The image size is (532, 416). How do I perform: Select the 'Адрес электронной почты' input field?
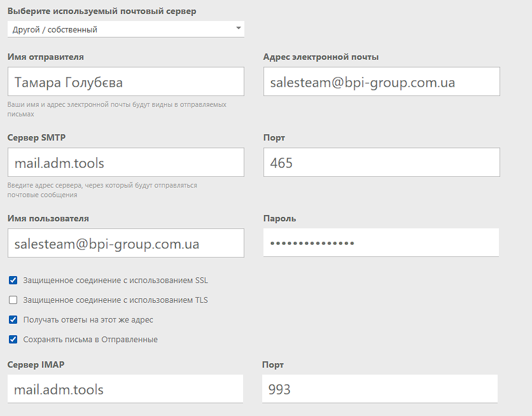click(382, 81)
